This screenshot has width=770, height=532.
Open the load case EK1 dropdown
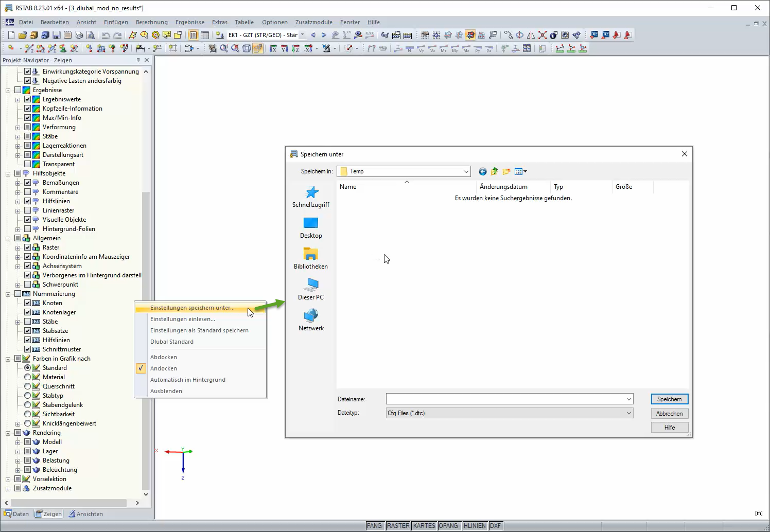(x=302, y=35)
